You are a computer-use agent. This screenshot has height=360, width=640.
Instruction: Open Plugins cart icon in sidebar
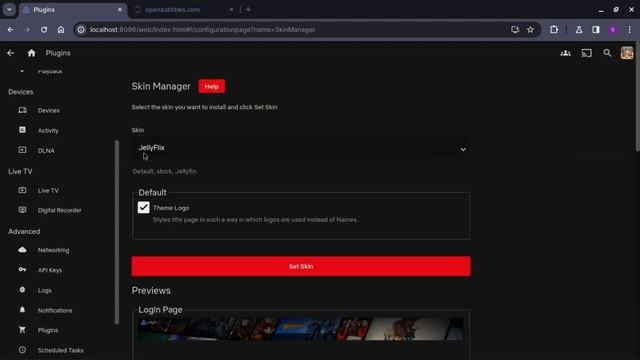tap(22, 330)
